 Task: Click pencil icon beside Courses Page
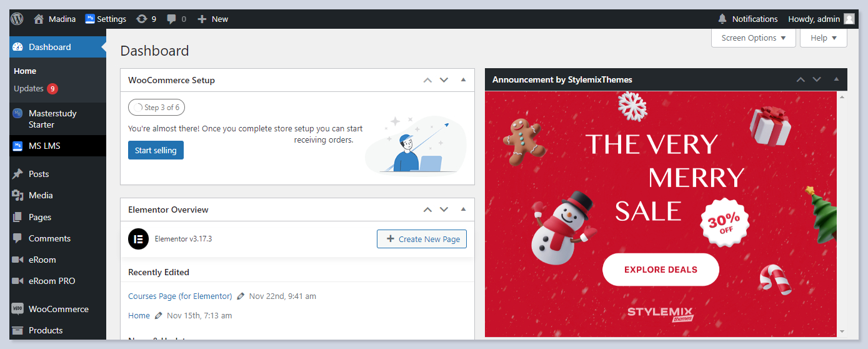tap(241, 296)
